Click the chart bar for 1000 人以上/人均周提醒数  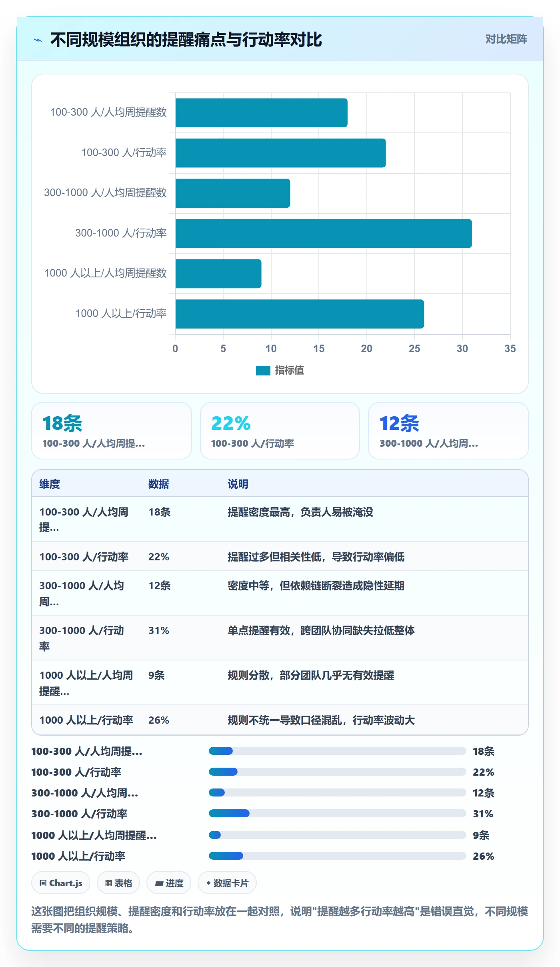point(218,274)
